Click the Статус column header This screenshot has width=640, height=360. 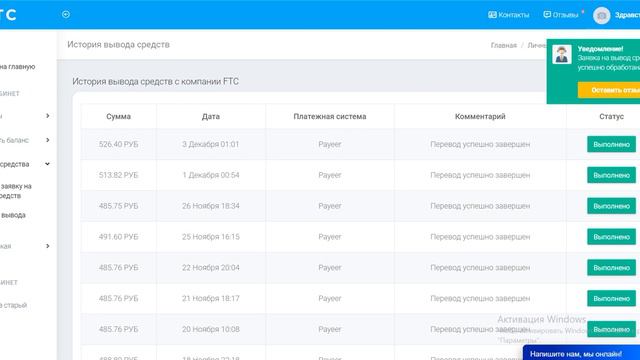tap(611, 116)
